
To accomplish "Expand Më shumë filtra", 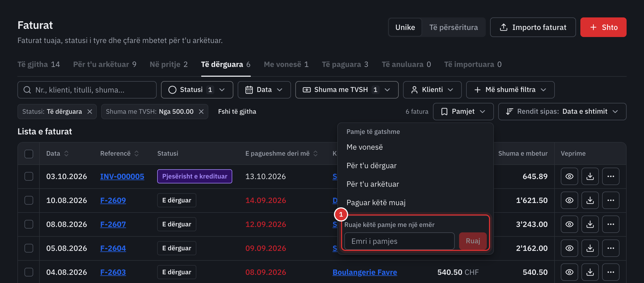I will pos(510,90).
